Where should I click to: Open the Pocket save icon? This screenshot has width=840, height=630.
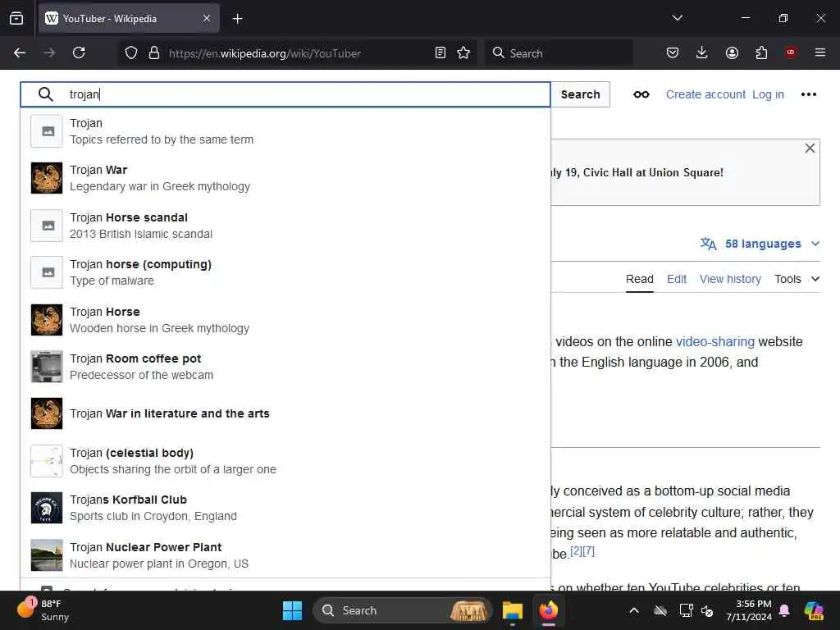coord(673,52)
